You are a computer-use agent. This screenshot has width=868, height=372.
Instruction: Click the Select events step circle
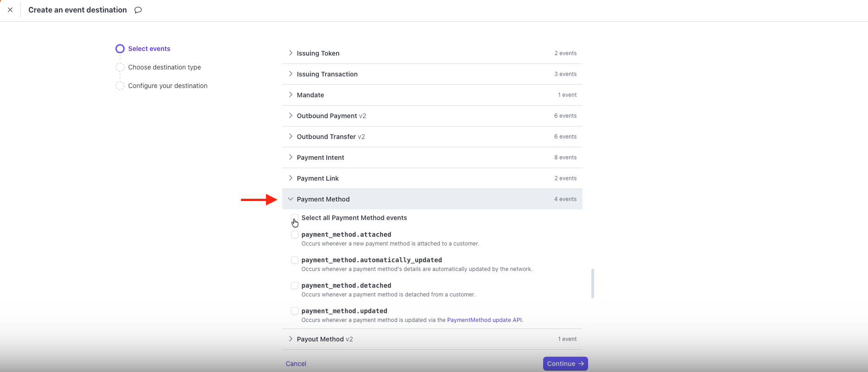point(120,49)
